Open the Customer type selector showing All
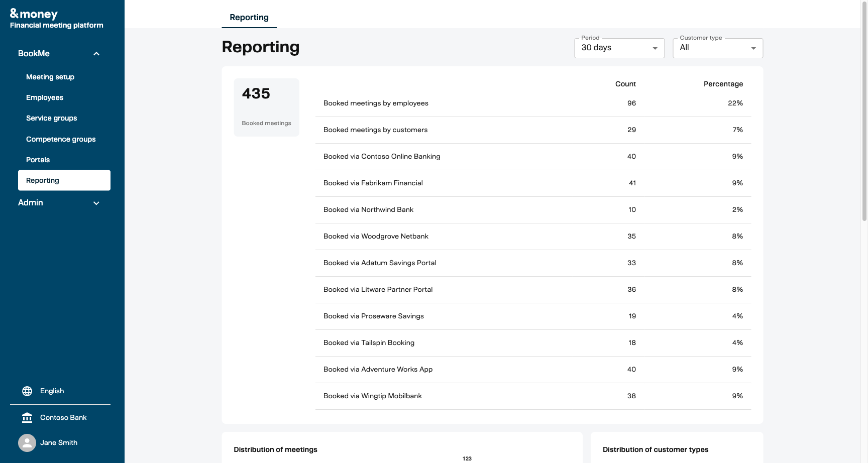The width and height of the screenshot is (868, 463). 717,48
